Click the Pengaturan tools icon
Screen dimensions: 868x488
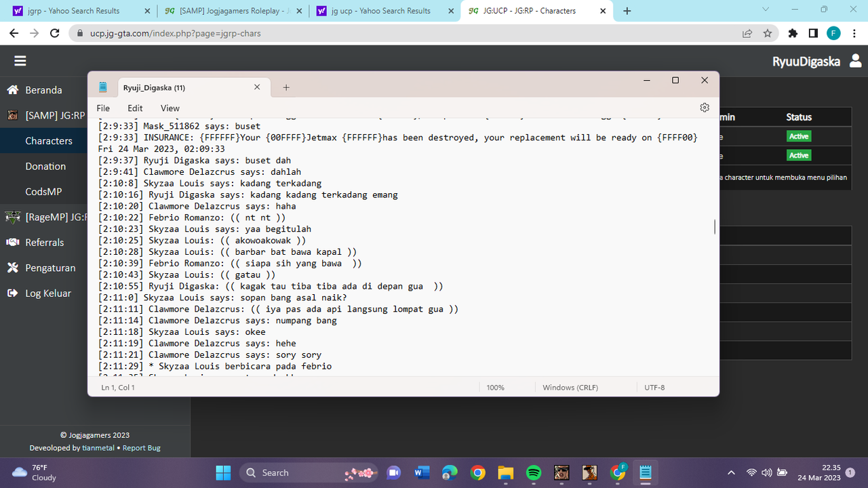(12, 268)
